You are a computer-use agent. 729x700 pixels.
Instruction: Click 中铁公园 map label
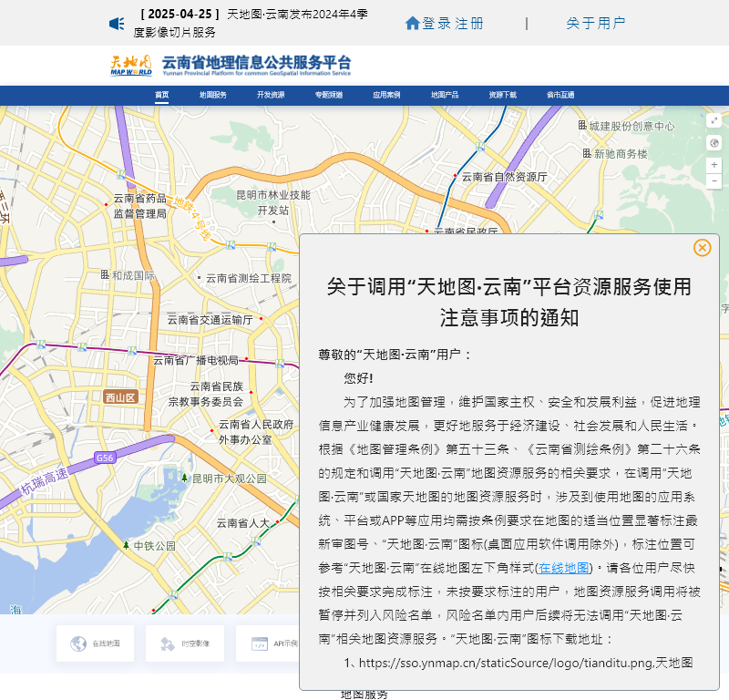tap(155, 546)
